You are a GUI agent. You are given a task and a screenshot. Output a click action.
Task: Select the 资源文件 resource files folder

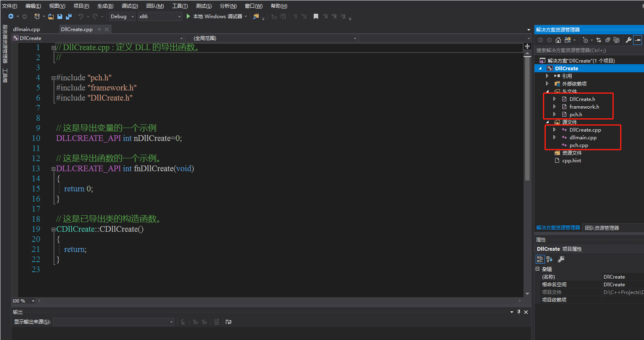572,153
